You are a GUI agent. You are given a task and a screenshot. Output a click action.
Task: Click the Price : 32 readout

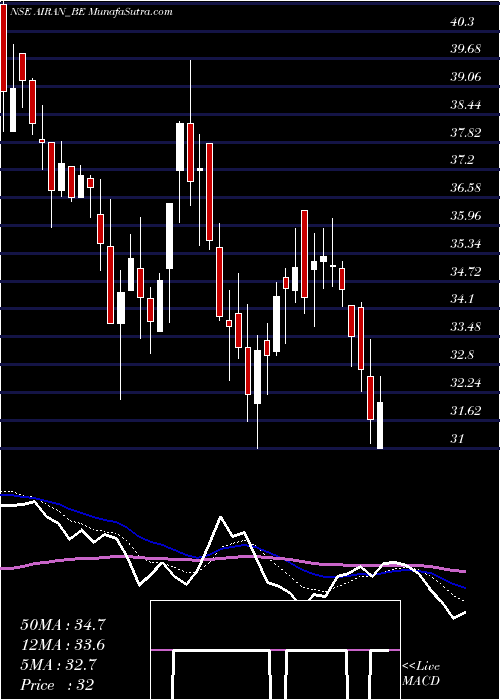coord(57,685)
